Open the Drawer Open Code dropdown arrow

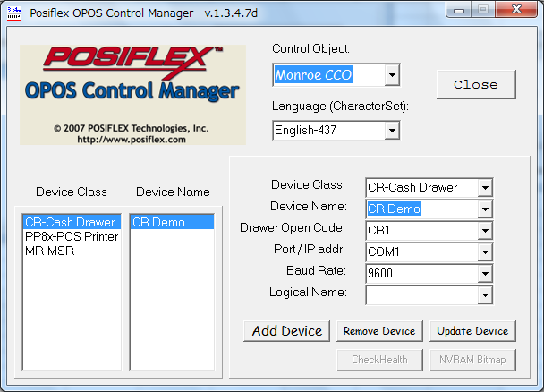pos(485,231)
